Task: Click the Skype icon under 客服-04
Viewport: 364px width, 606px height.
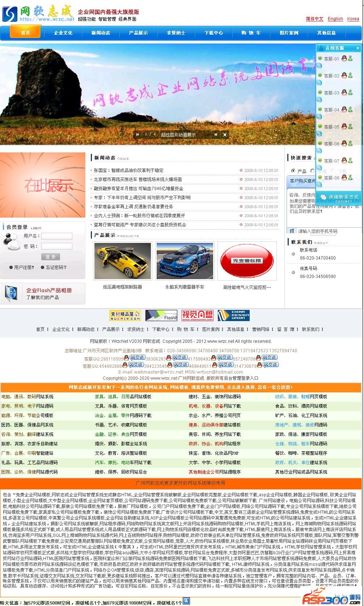Action: tap(319, 117)
